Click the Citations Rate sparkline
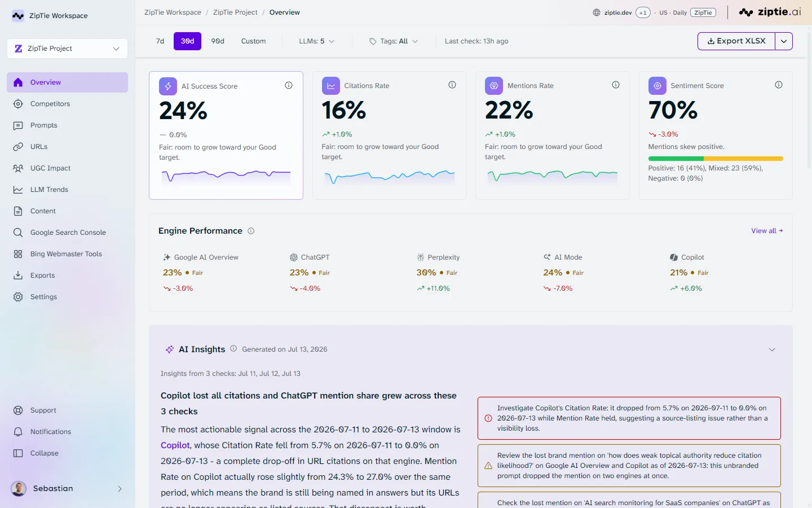Viewport: 812px width, 508px height. click(x=390, y=177)
